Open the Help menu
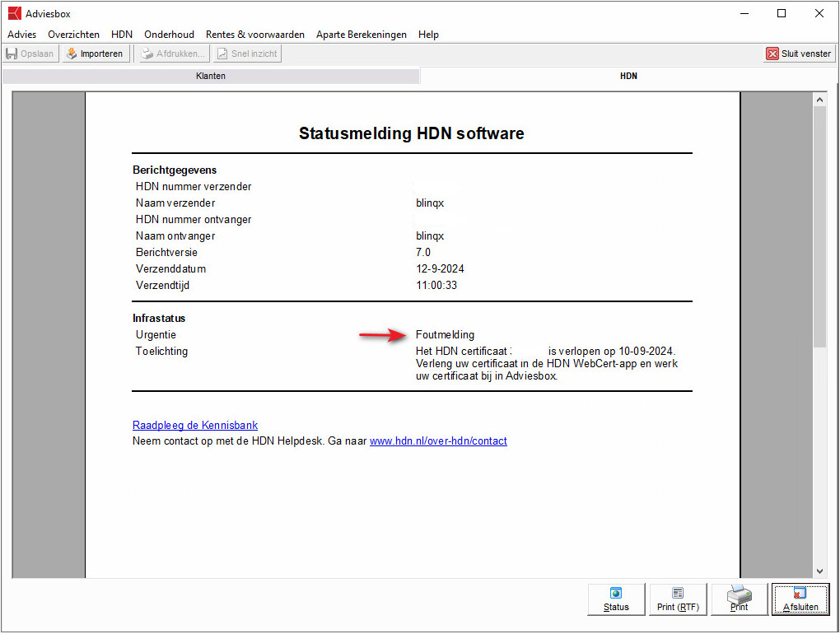This screenshot has width=840, height=634. (428, 35)
